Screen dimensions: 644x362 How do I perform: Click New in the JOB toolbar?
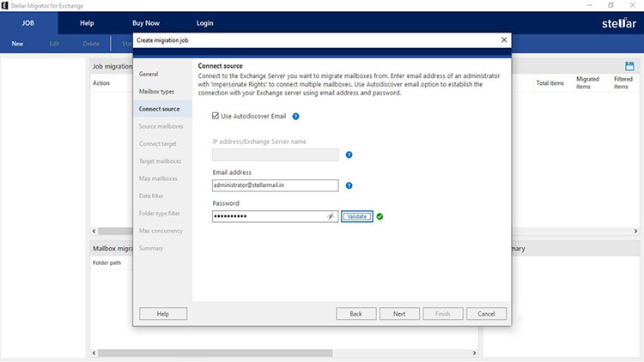17,44
